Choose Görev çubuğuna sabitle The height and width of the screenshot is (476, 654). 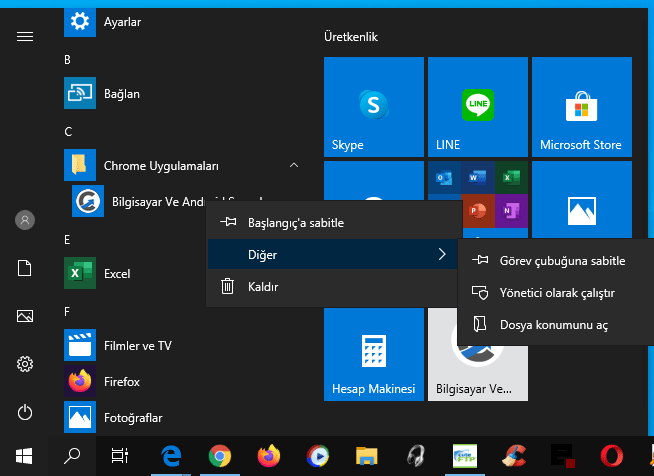556,261
